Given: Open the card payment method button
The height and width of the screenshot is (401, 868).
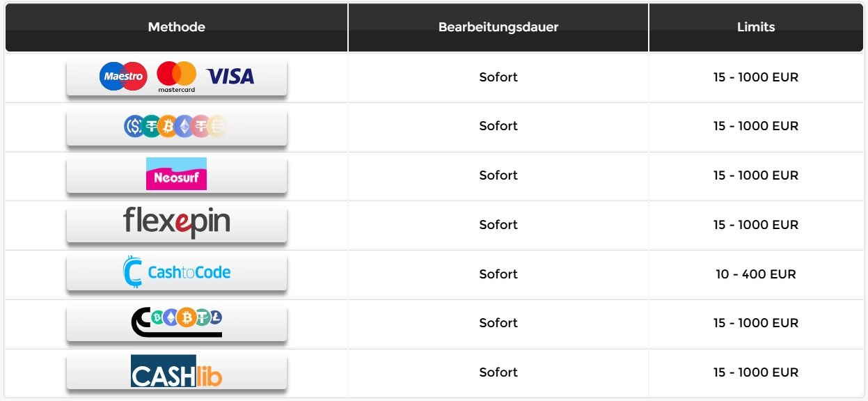Looking at the screenshot, I should [177, 77].
